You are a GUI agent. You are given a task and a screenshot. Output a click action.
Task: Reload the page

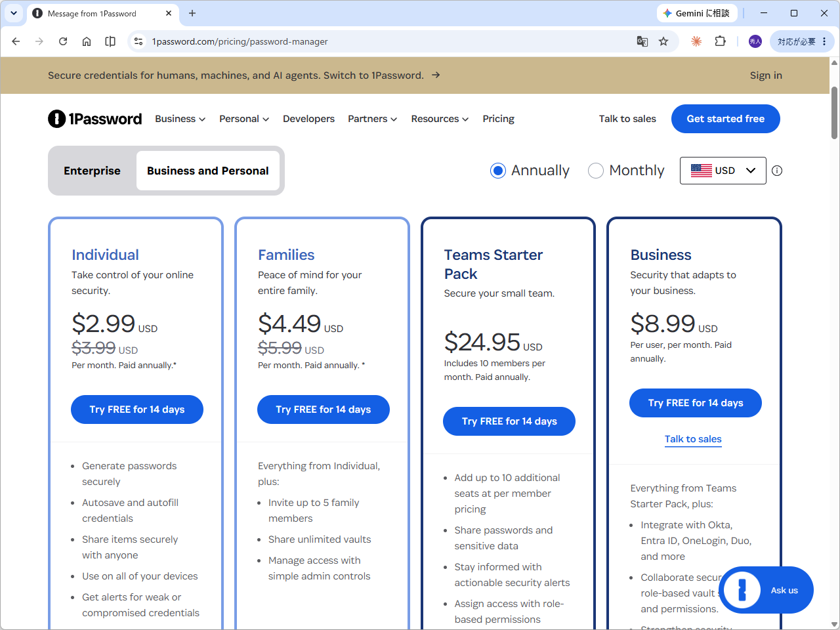tap(63, 41)
